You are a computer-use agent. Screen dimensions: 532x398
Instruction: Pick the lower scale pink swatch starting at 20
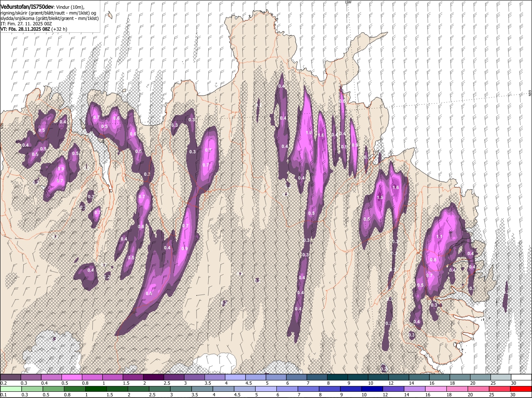(x=479, y=389)
